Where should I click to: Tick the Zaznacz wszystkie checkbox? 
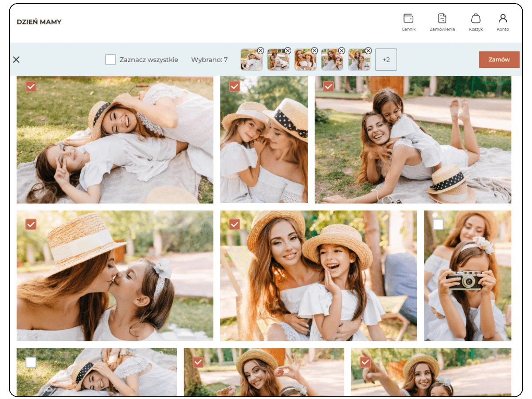[x=110, y=59]
